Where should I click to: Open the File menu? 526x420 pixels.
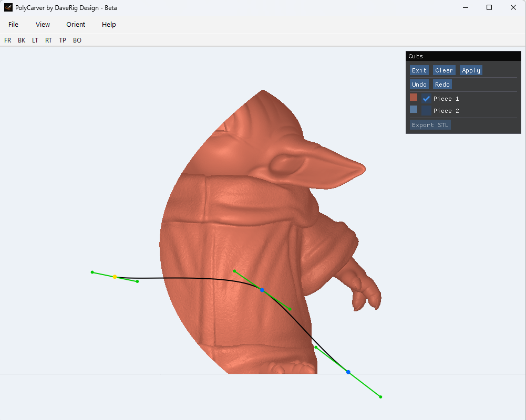click(x=13, y=25)
